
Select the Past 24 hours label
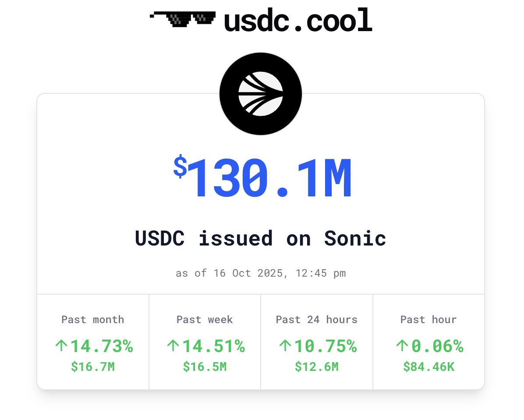(x=317, y=320)
